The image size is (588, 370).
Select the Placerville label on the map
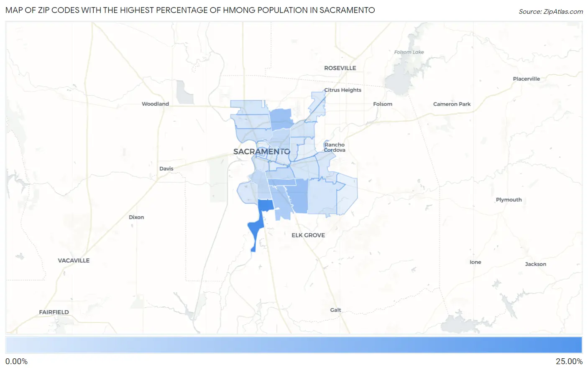click(526, 79)
